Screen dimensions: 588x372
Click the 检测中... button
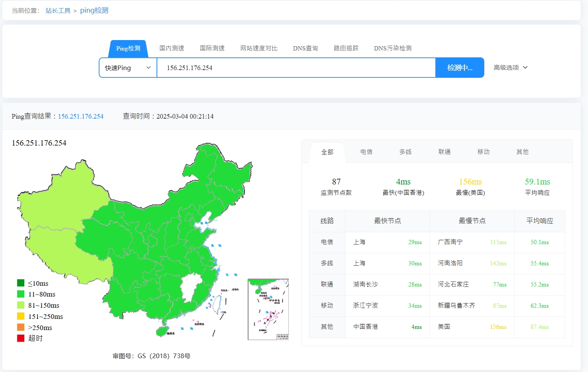[460, 68]
